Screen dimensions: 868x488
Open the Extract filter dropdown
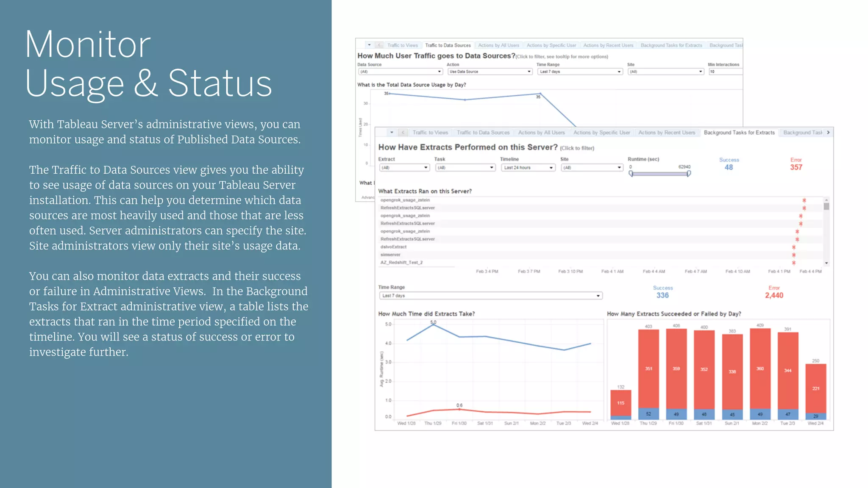[404, 168]
